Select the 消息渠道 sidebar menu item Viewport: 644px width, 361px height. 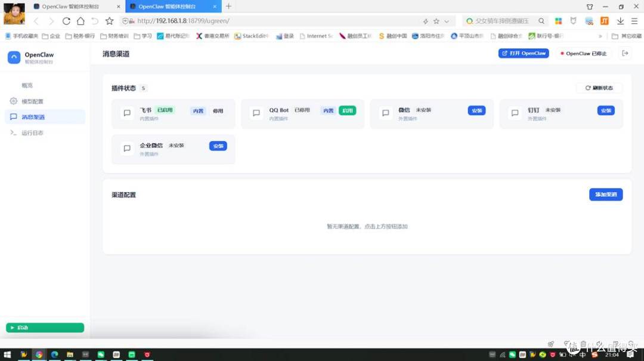[45, 117]
